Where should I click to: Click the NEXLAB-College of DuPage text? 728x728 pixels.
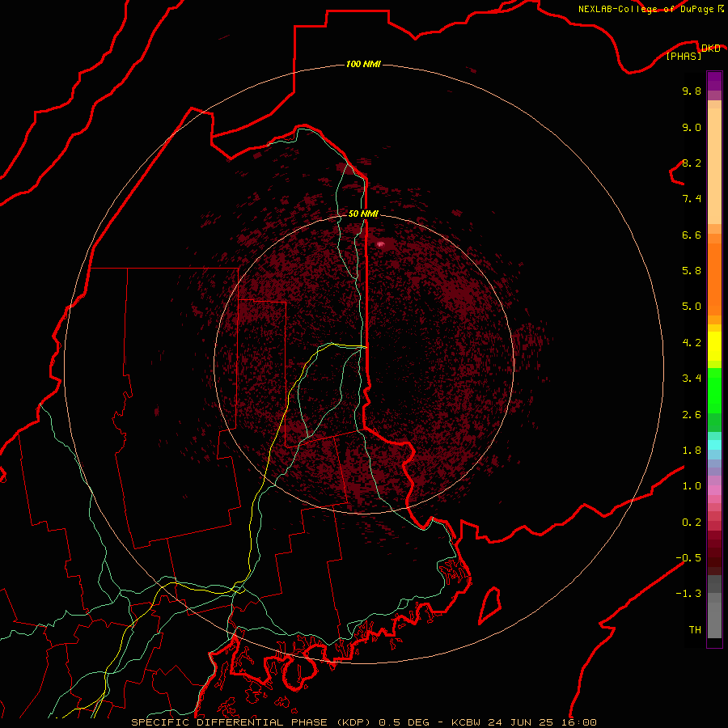click(645, 9)
